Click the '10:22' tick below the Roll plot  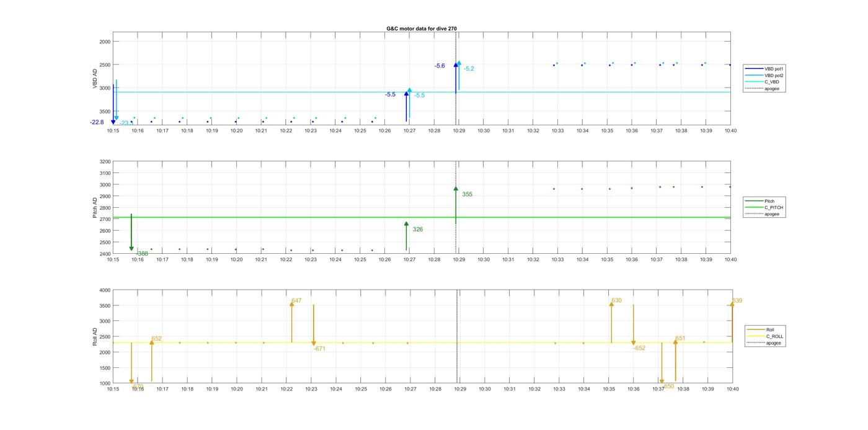(x=286, y=389)
